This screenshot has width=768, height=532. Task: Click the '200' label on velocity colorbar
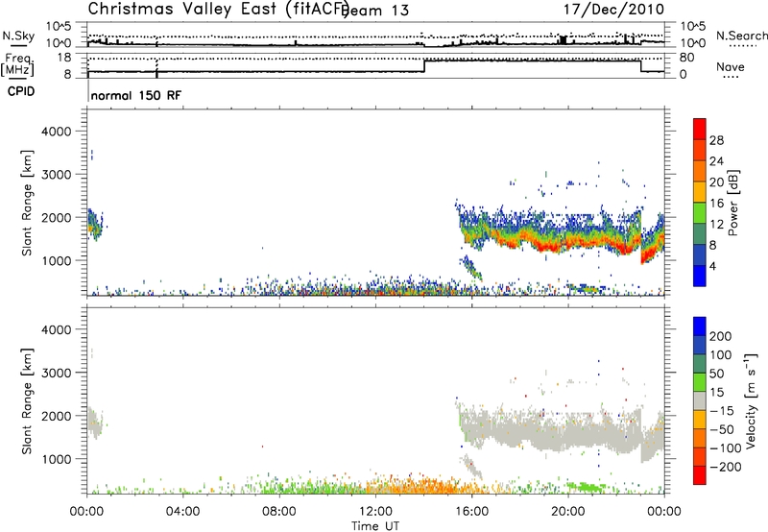(x=721, y=336)
